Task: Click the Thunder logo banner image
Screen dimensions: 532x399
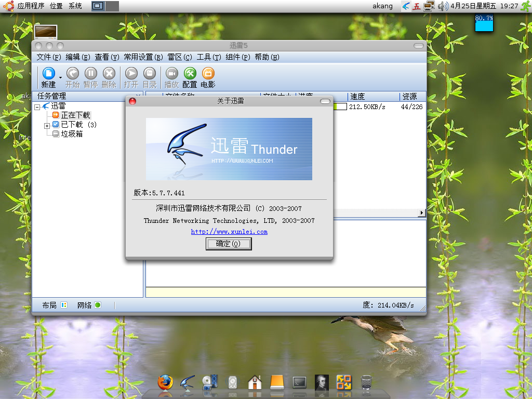Action: pos(229,149)
